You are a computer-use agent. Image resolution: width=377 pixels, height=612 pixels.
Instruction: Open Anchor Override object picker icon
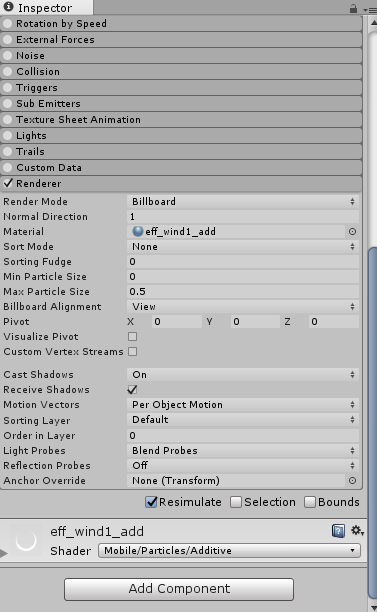point(352,481)
